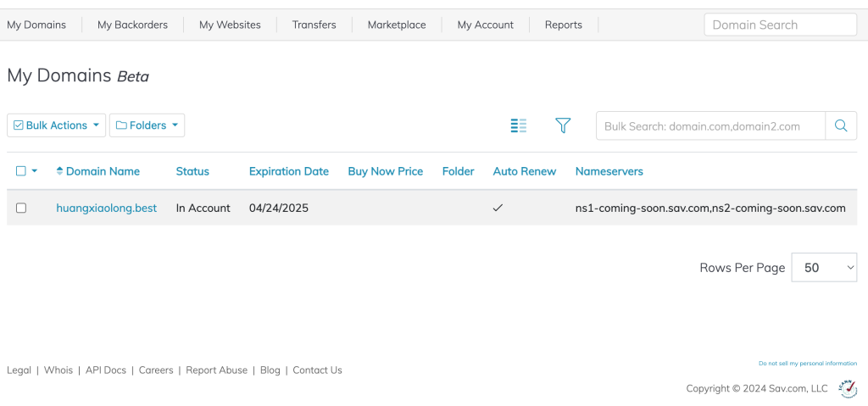Select the huangxiaolong.best row checkbox
Viewport: 868px width, 406px height.
(21, 208)
